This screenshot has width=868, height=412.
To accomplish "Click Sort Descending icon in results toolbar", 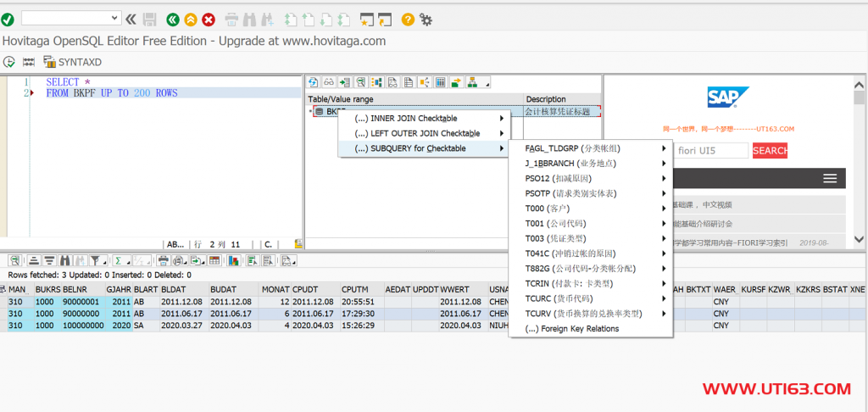I will pyautogui.click(x=49, y=260).
